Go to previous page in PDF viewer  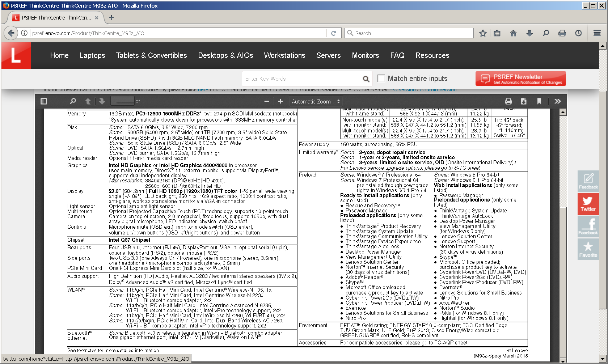(88, 101)
